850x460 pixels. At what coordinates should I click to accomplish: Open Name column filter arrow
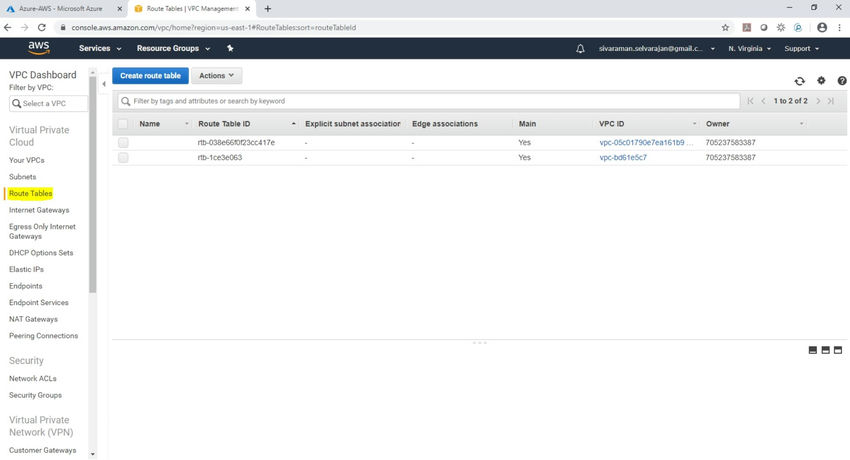(x=186, y=124)
